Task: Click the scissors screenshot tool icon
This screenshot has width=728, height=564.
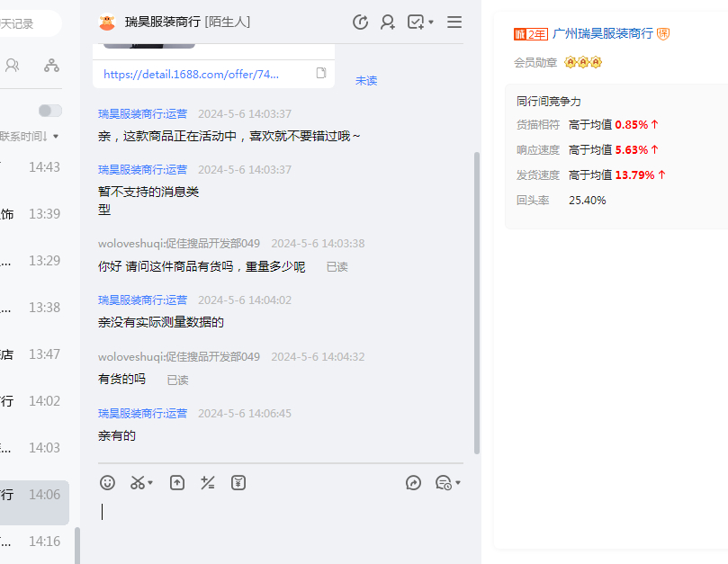Action: point(138,483)
